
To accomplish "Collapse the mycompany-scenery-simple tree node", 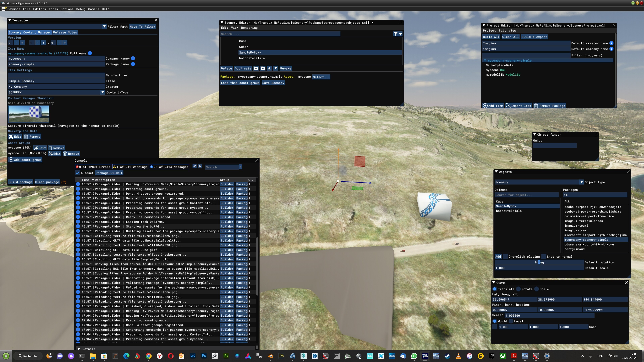I will (485, 61).
